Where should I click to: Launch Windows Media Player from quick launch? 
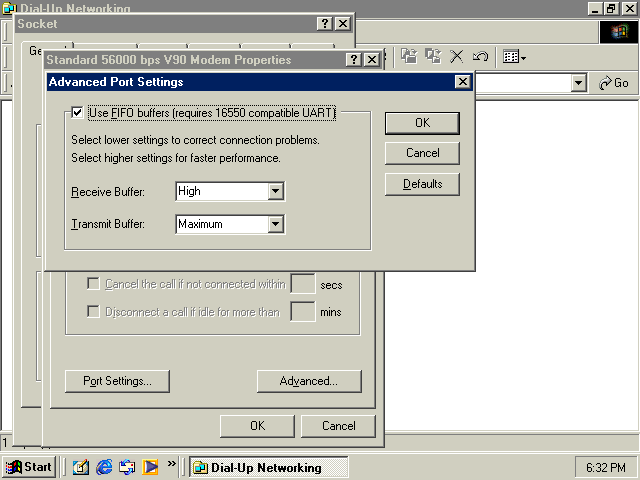(x=150, y=467)
